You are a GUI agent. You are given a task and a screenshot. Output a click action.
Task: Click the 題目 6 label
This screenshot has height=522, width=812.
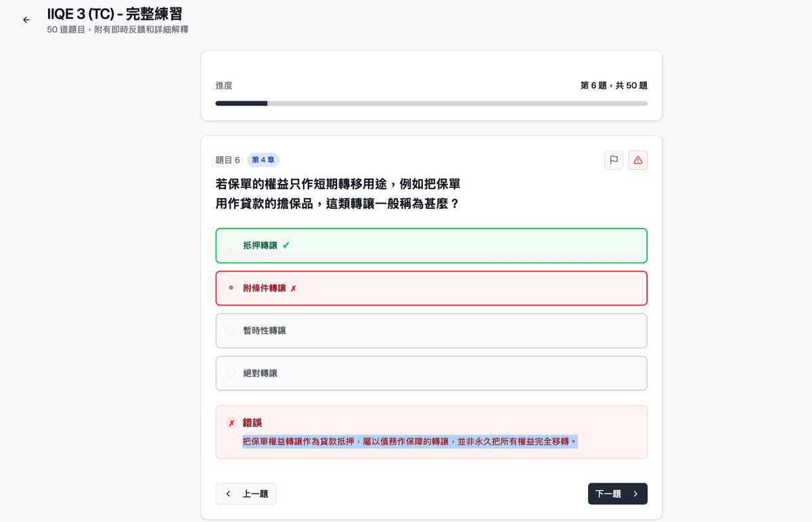[227, 160]
